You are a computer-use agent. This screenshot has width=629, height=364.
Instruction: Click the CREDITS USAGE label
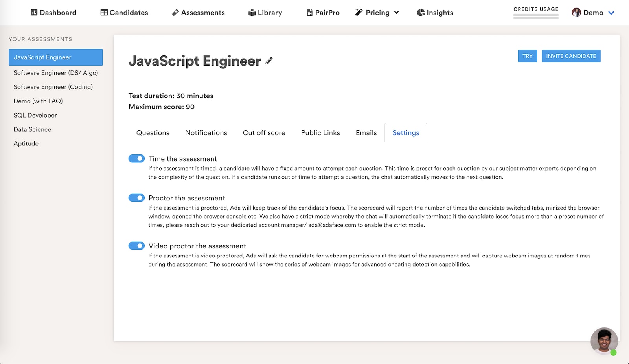tap(536, 9)
